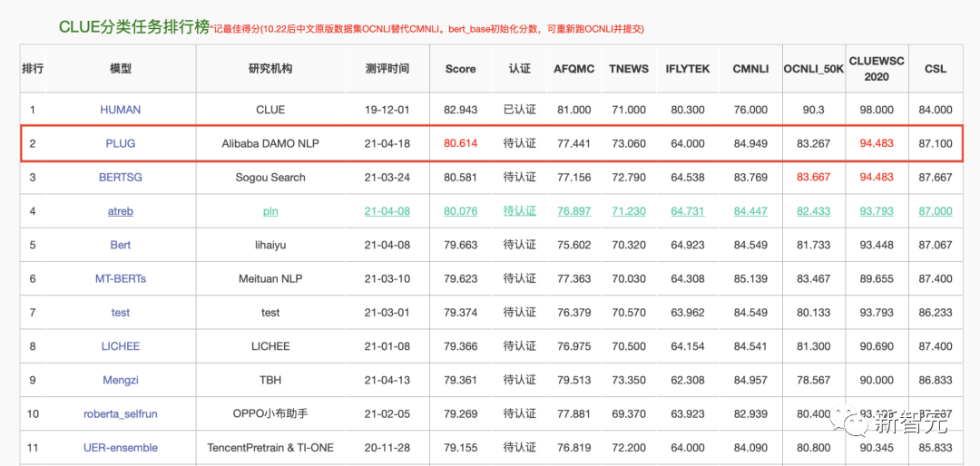The width and height of the screenshot is (980, 466).
Task: Open the atreb model link
Action: pos(120,211)
